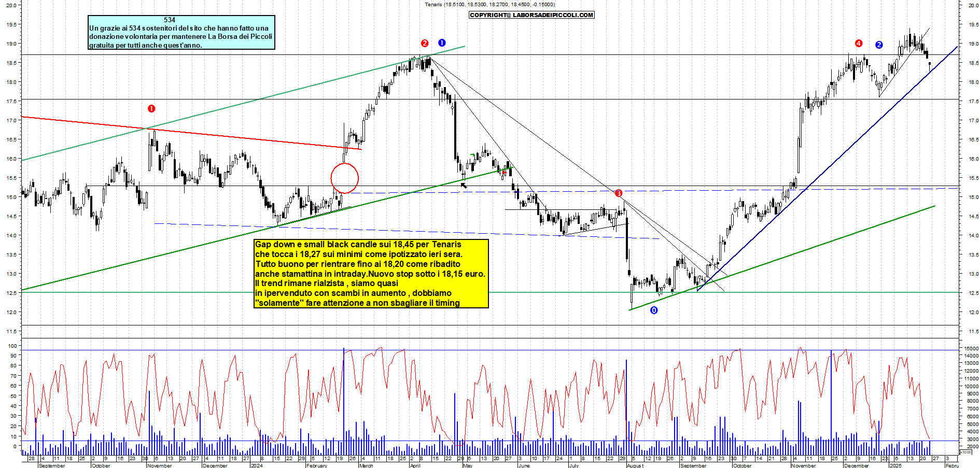This screenshot has height=468, width=980.
Task: Click the 'February' month label
Action: [317, 465]
